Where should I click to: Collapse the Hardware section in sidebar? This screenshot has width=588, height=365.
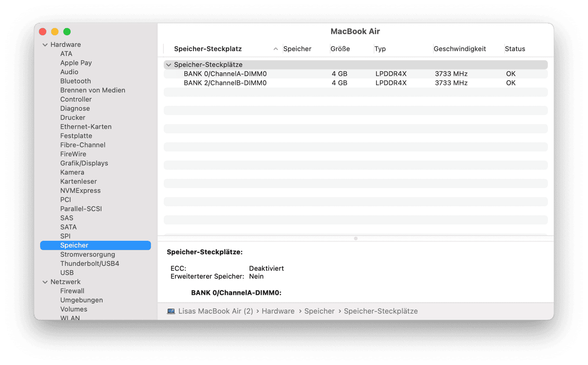45,44
